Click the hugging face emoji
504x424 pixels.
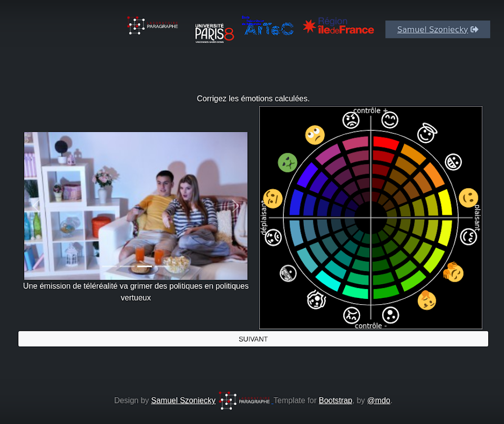tap(453, 272)
